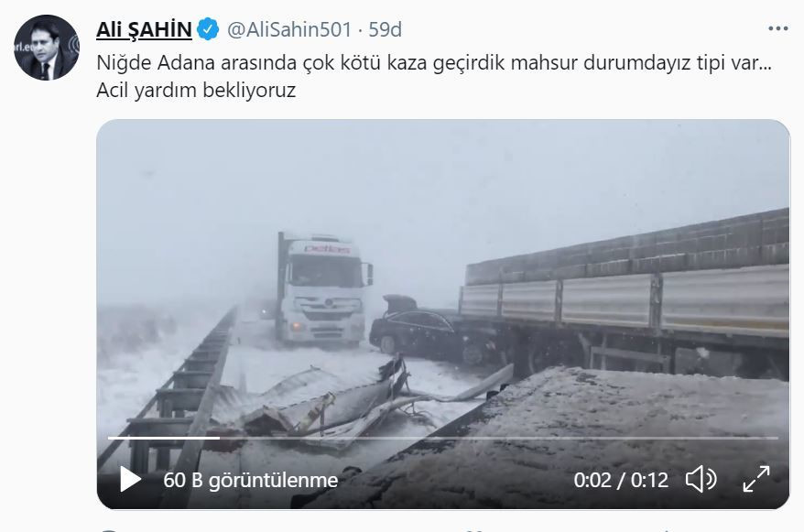Screen dimensions: 804x532
Task: Open the Ali ŞAHİN display name link
Action: 144,29
